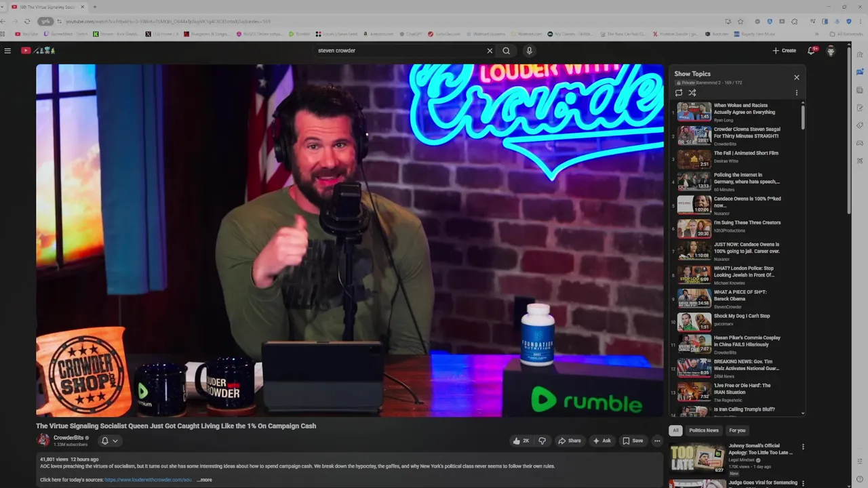Open 'Hasan Piker's Commie Cosplay' playlist item
The width and height of the screenshot is (868, 488).
(x=736, y=344)
